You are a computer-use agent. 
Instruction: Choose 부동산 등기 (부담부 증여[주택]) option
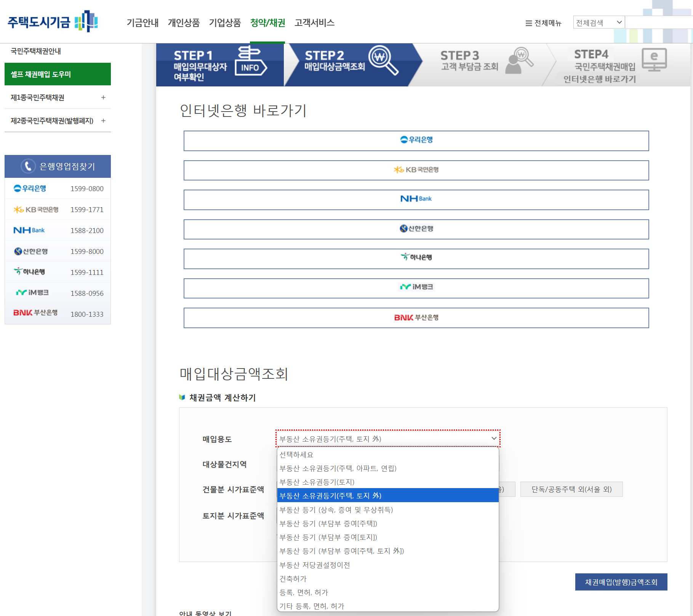coord(388,523)
